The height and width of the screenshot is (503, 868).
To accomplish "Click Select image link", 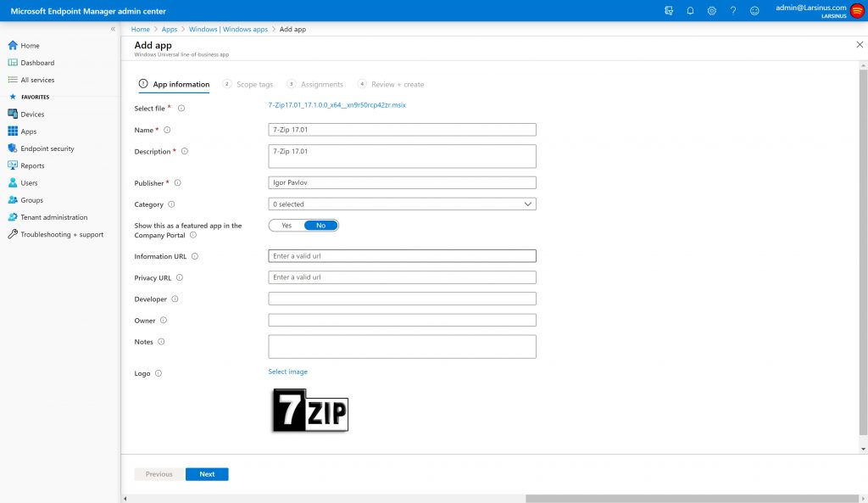I will [288, 372].
